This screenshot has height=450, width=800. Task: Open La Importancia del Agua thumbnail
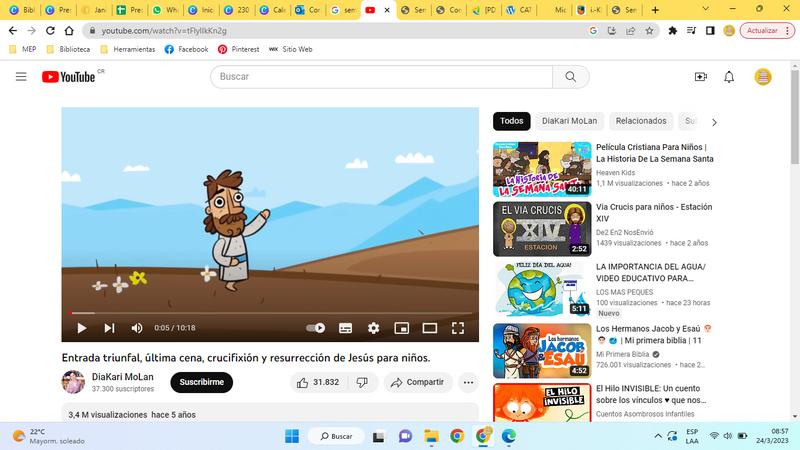[542, 289]
